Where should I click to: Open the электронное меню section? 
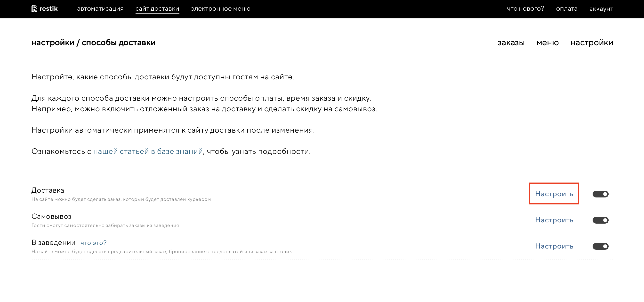coord(220,9)
